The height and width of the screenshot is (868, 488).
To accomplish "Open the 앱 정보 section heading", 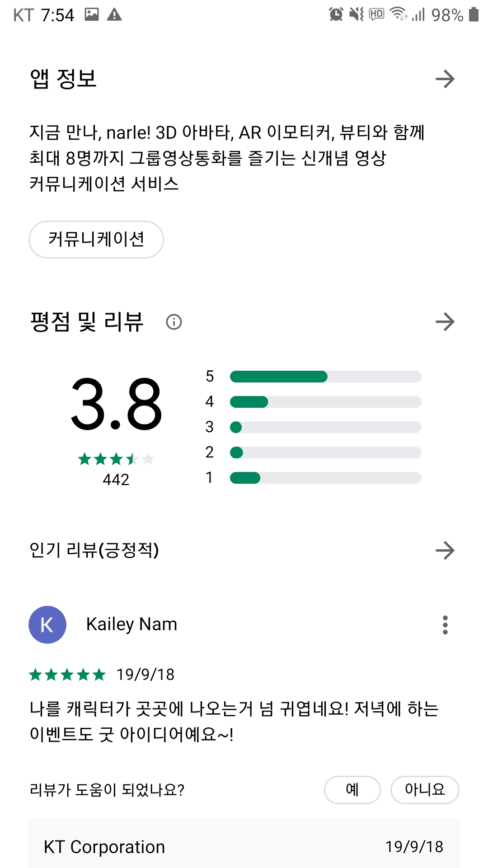I will click(63, 79).
